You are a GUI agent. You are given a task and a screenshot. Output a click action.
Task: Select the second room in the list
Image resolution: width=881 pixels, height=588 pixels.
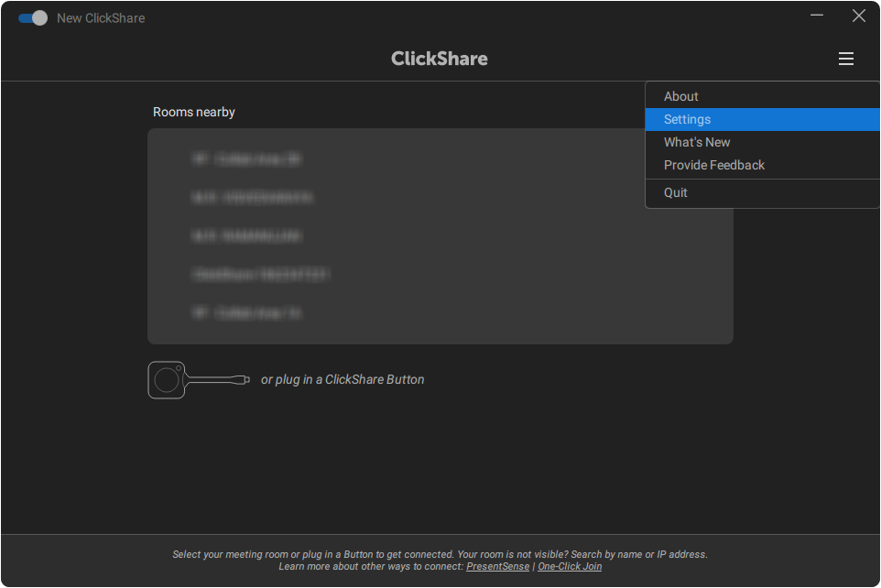[252, 198]
